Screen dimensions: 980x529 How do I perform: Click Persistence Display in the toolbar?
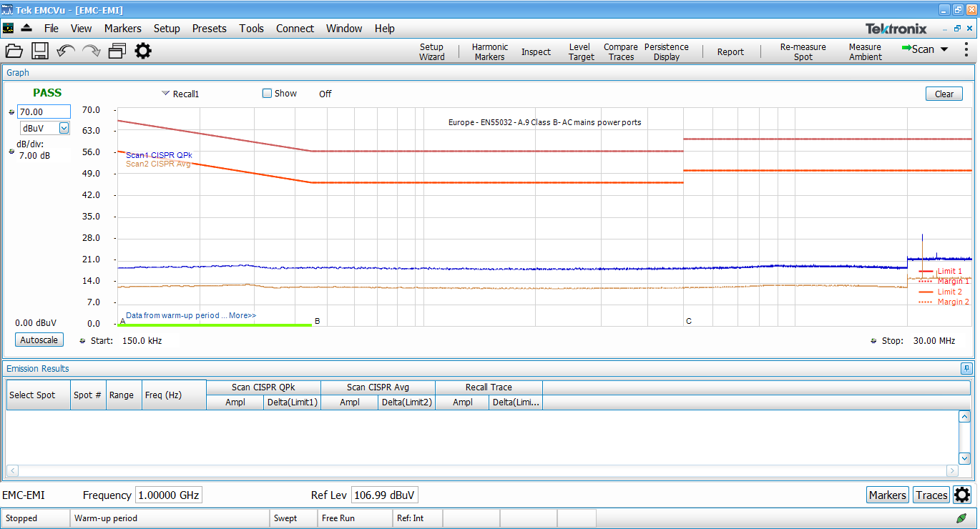666,51
